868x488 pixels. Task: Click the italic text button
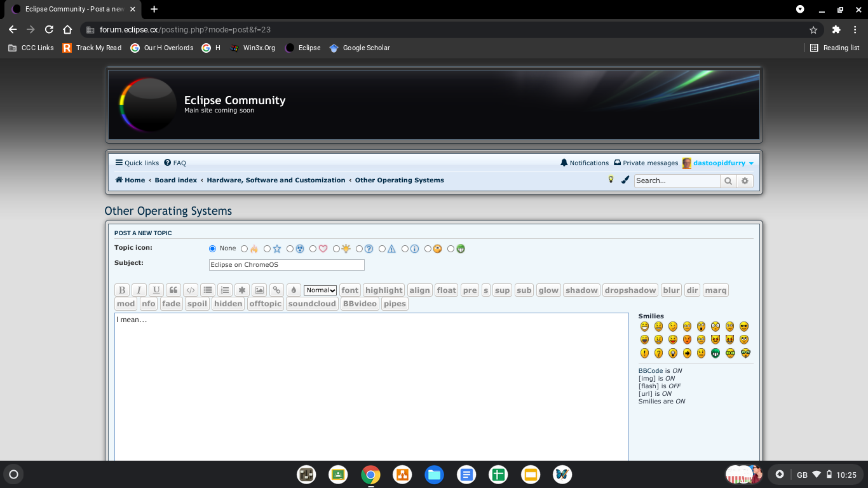[x=139, y=290]
